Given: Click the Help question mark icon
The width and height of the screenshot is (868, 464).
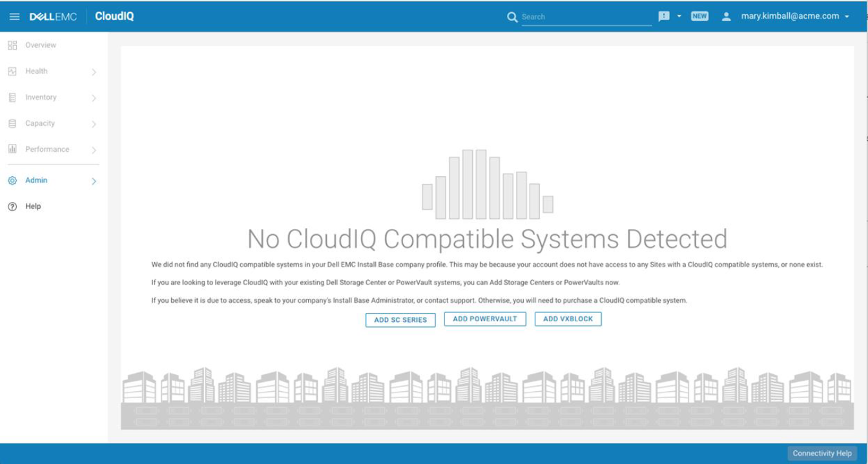Looking at the screenshot, I should point(12,207).
